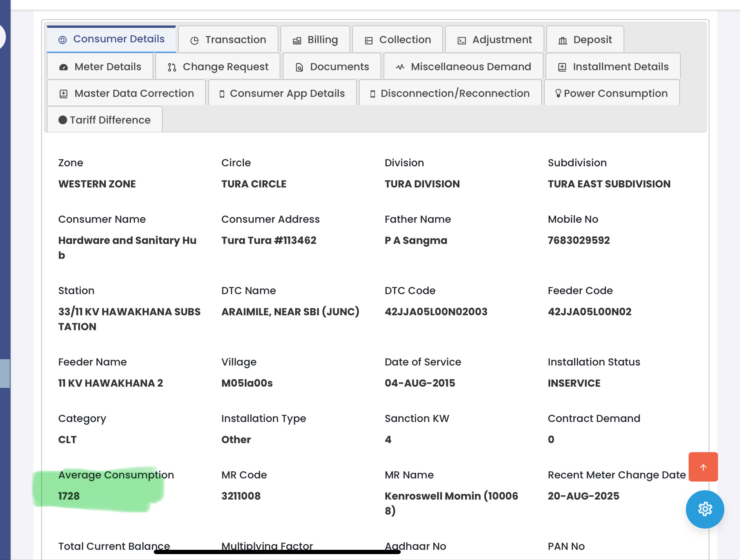Open the Billing tab
Image resolution: width=740 pixels, height=560 pixels.
point(315,40)
